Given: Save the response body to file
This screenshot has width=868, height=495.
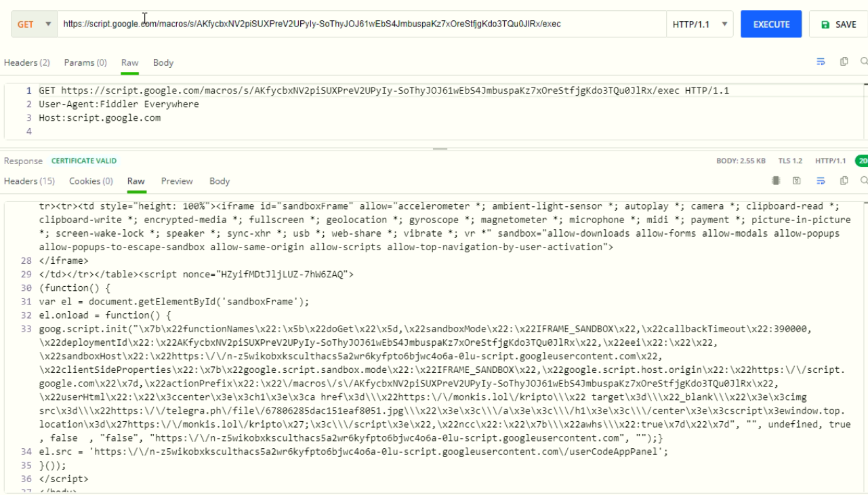Looking at the screenshot, I should coord(798,180).
